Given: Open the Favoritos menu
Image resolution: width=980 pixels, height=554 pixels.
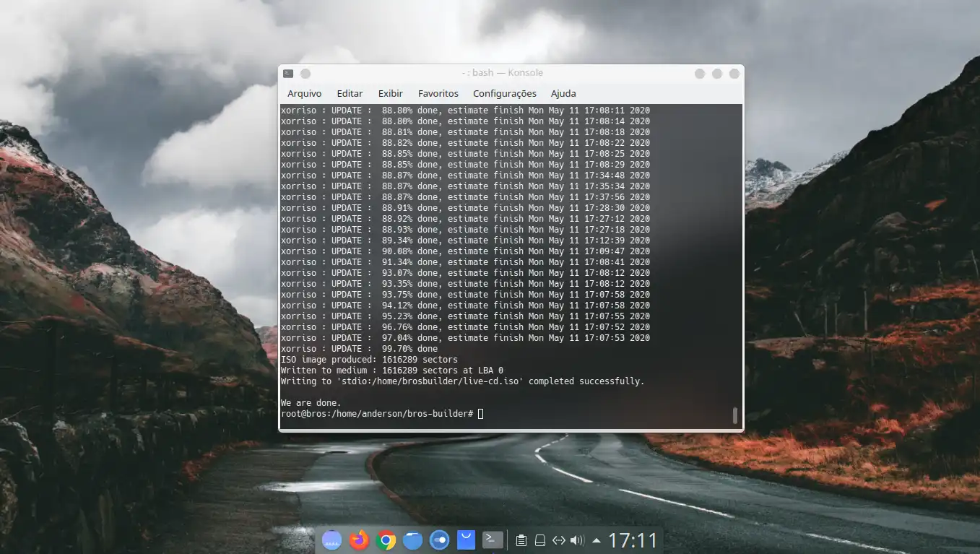Looking at the screenshot, I should tap(438, 93).
